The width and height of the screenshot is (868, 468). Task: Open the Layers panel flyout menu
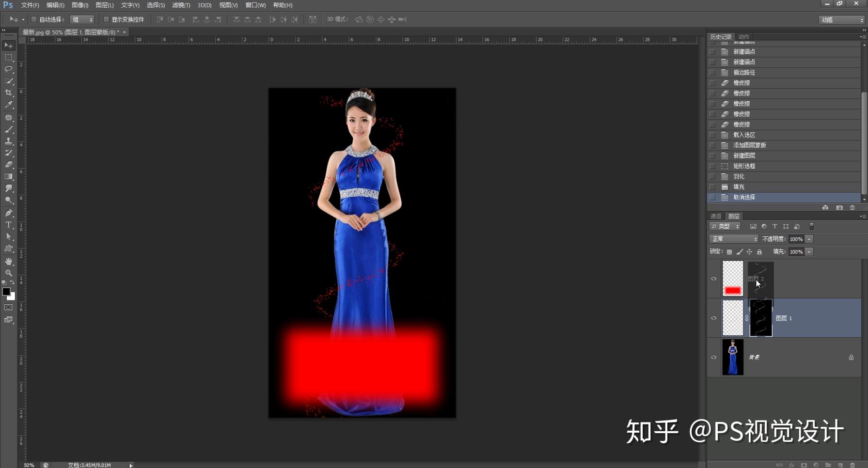863,217
